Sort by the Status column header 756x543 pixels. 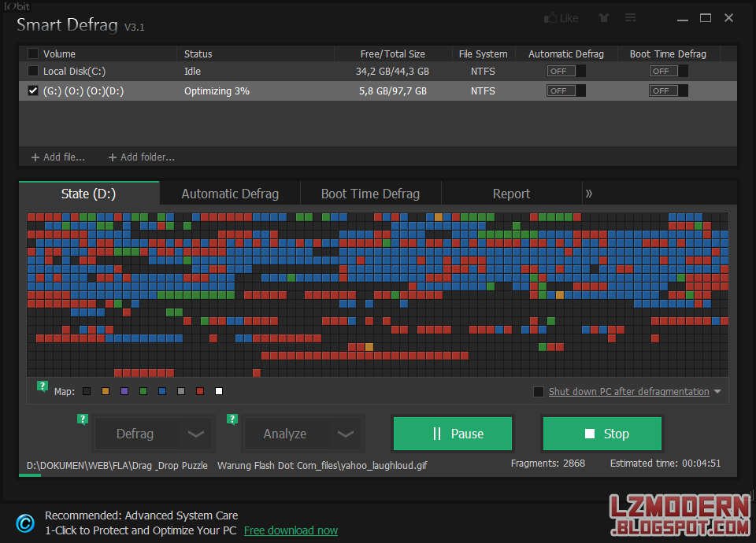click(198, 54)
